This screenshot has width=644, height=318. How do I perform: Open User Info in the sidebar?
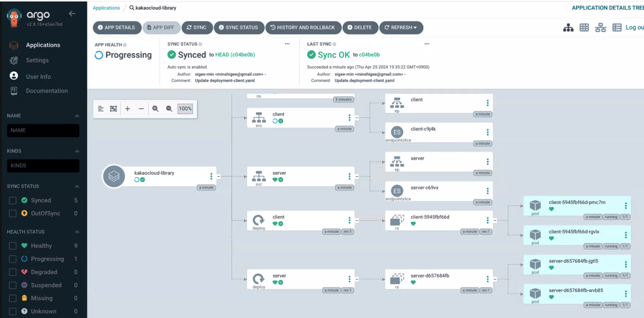[38, 77]
